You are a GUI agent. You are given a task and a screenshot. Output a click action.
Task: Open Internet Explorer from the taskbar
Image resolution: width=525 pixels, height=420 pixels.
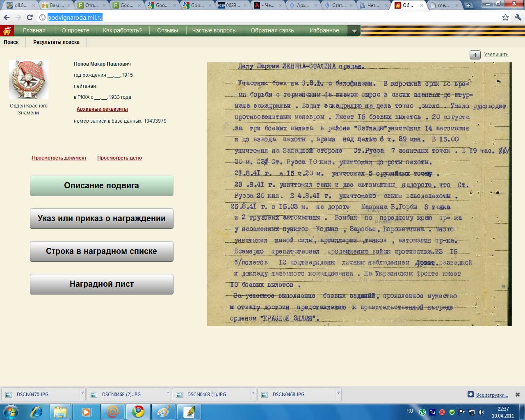[37, 411]
